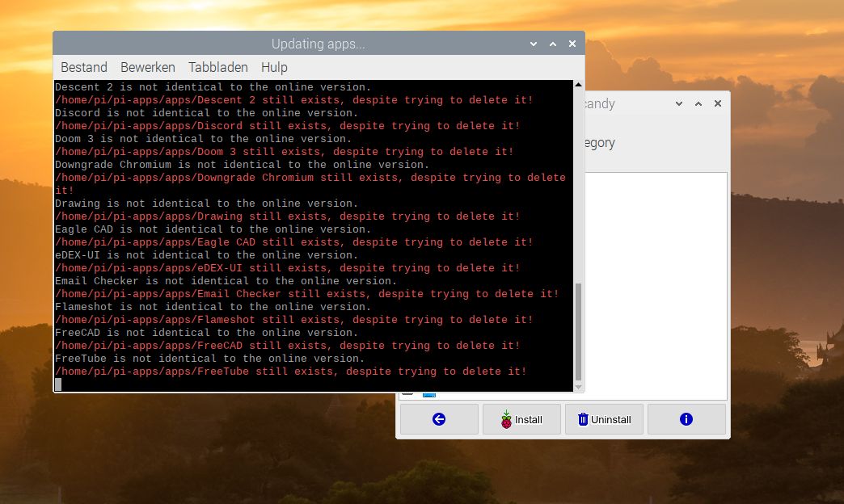Click line 'FreeTube is not identical'
The height and width of the screenshot is (504, 844).
point(210,359)
